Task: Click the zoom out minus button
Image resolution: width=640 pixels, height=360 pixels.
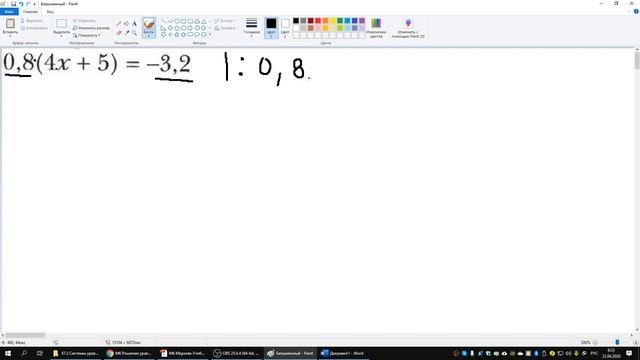Action: (595, 342)
